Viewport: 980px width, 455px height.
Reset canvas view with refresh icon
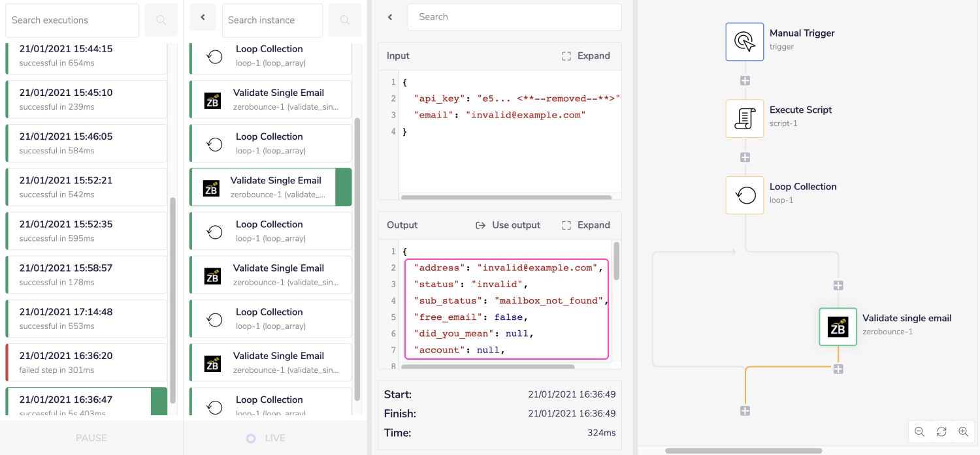[x=941, y=431]
